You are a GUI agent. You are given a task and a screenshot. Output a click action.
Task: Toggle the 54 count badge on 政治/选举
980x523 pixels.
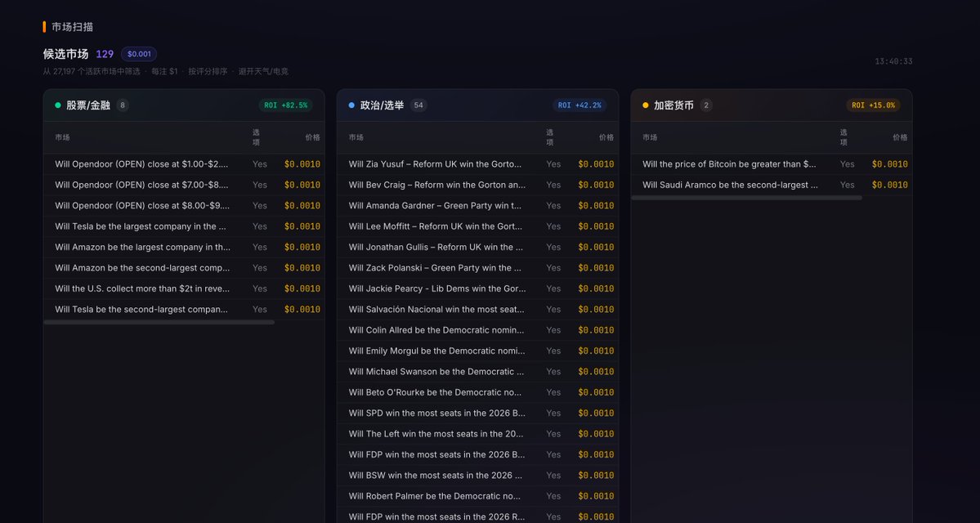click(418, 105)
